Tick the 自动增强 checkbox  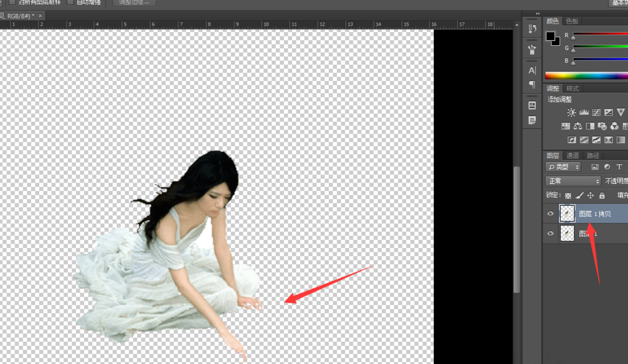(70, 2)
